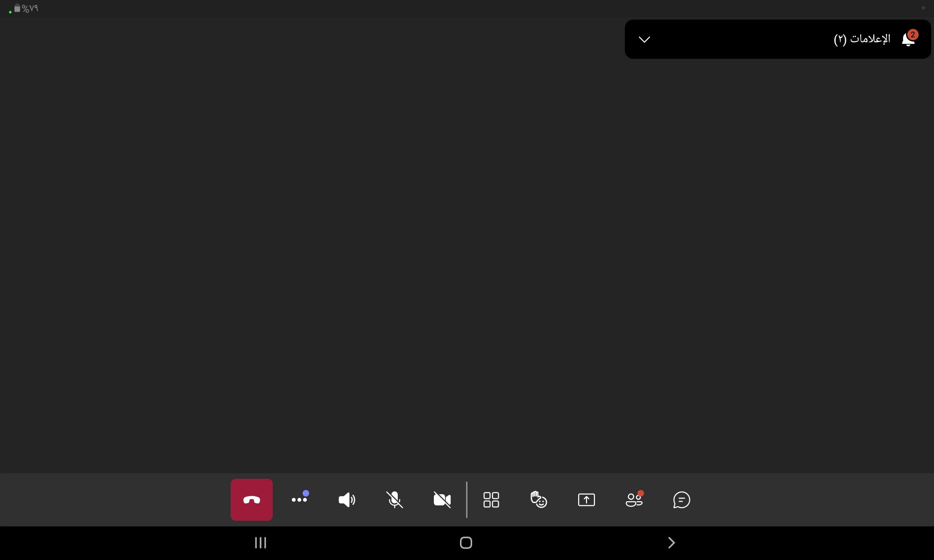
Task: Tap the Android back arrow
Action: pyautogui.click(x=672, y=543)
